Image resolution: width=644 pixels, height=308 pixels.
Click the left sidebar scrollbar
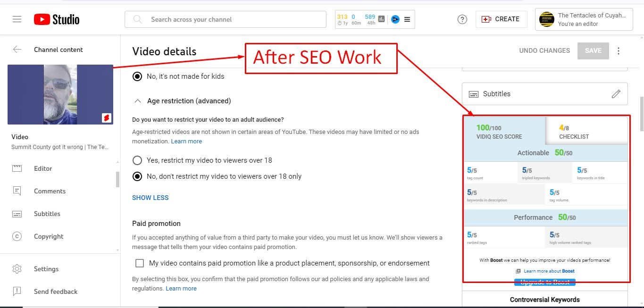click(117, 179)
